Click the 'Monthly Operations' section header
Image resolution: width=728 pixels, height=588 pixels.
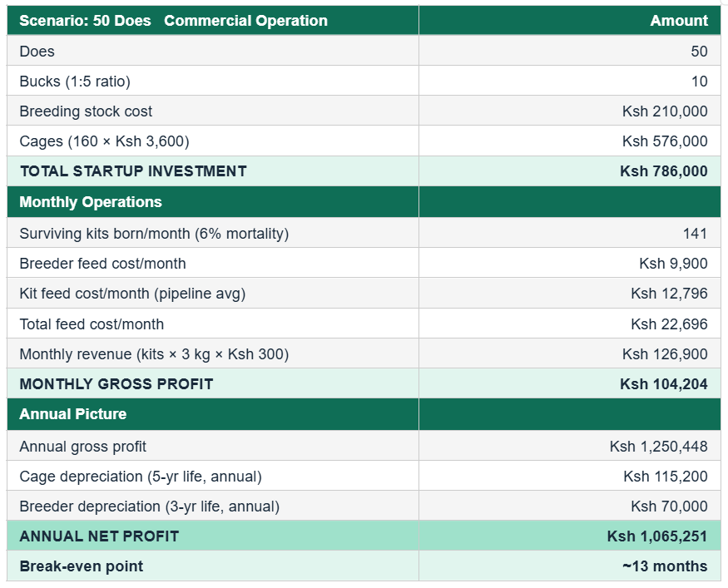click(x=91, y=202)
